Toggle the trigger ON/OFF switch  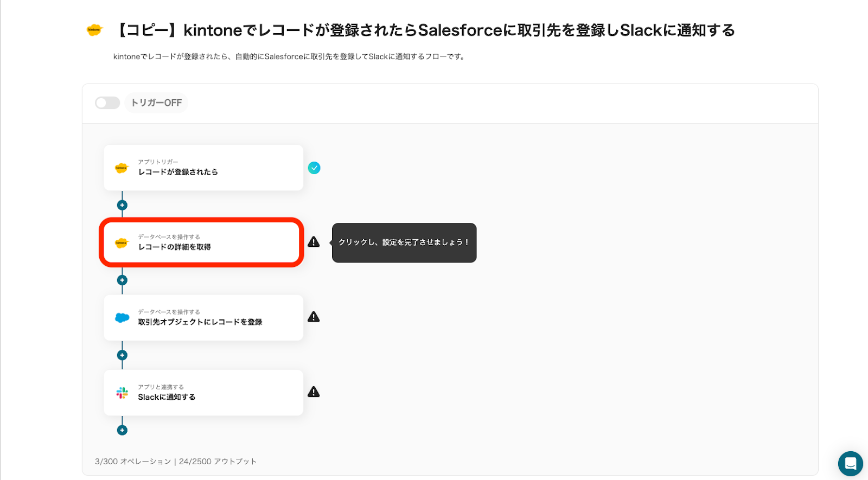(x=107, y=103)
